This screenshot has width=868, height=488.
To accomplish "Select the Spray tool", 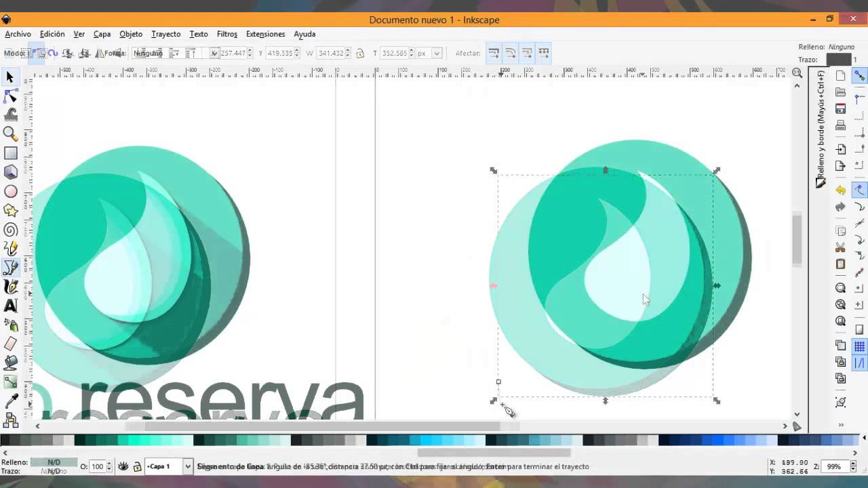I will click(10, 325).
